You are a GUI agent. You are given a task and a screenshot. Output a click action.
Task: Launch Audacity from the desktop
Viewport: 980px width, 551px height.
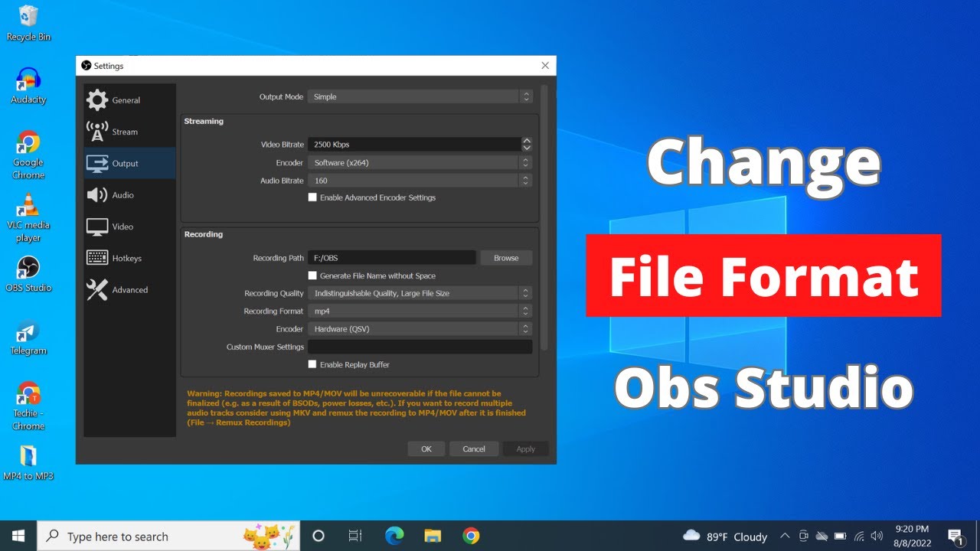tap(28, 86)
